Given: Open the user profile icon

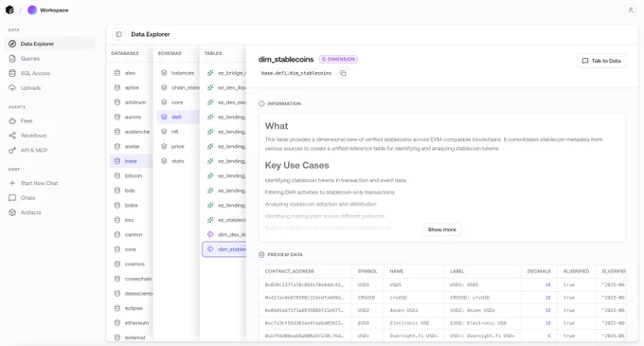Looking at the screenshot, I should [631, 10].
